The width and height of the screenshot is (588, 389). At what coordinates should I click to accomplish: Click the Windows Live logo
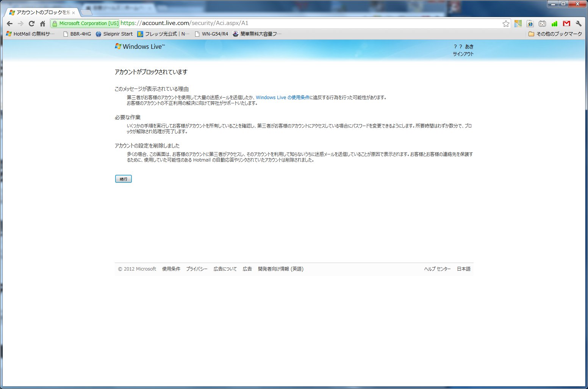tap(140, 47)
